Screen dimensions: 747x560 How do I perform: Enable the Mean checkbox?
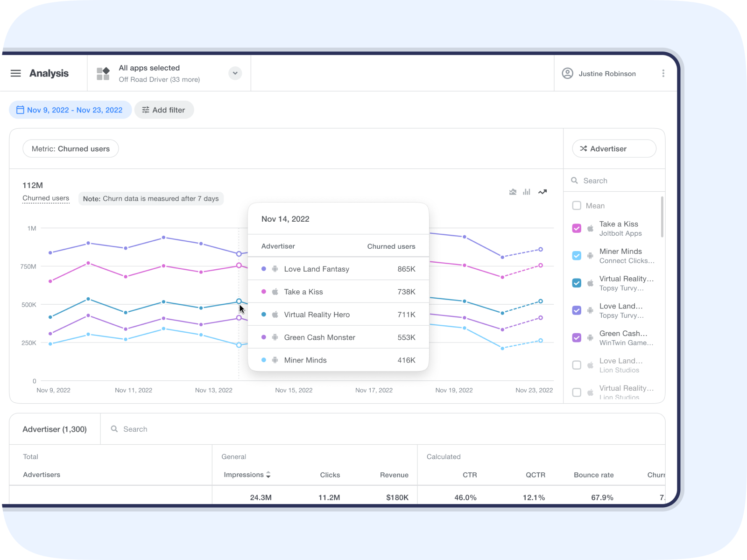pos(577,206)
